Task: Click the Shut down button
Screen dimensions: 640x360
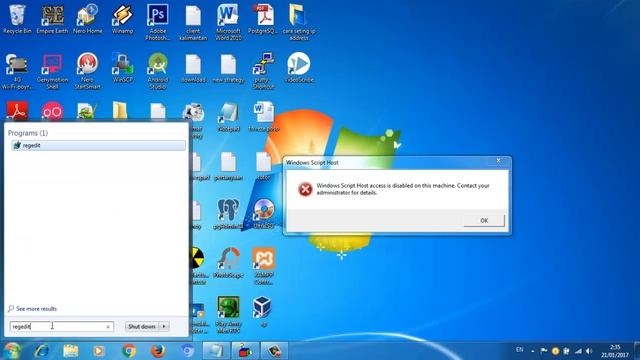Action: point(142,327)
